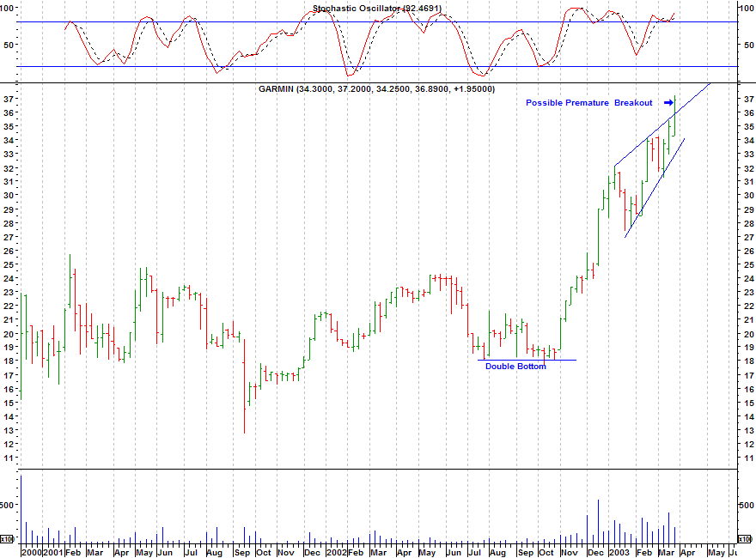Click the Stochastic Oscillator (92.4691) title

[377, 9]
